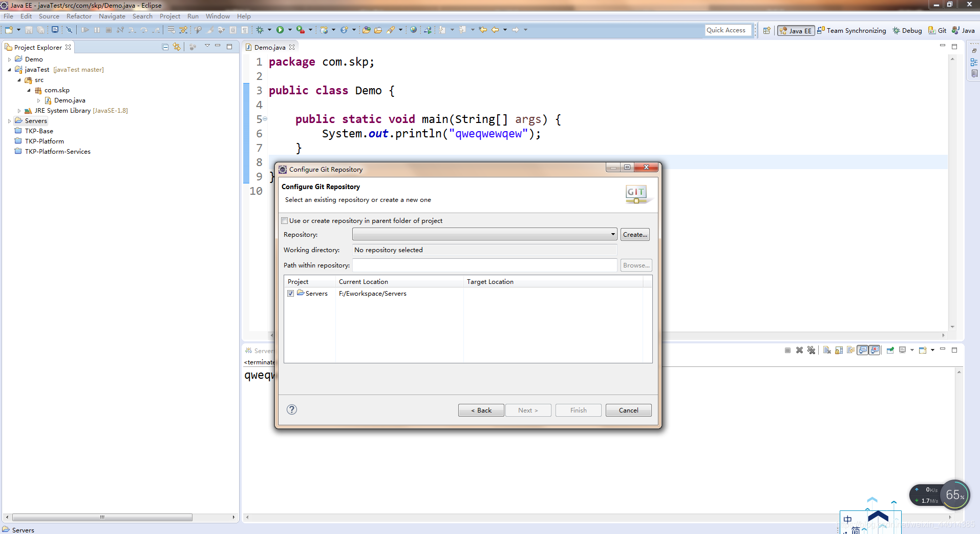Screen dimensions: 980x534
Task: Click the Back navigation arrow in toolbar
Action: [495, 30]
